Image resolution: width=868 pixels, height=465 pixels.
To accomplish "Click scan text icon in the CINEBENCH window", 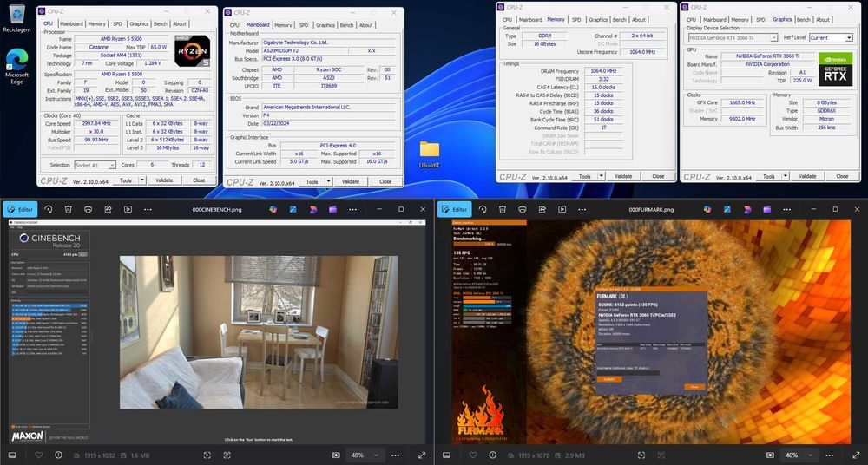I will (227, 455).
